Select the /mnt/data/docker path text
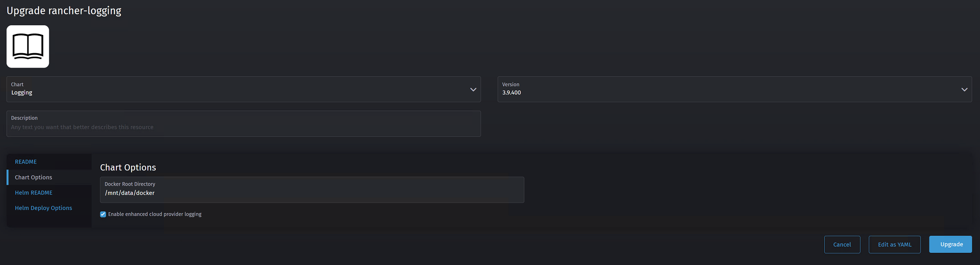The height and width of the screenshot is (265, 980). click(x=130, y=193)
